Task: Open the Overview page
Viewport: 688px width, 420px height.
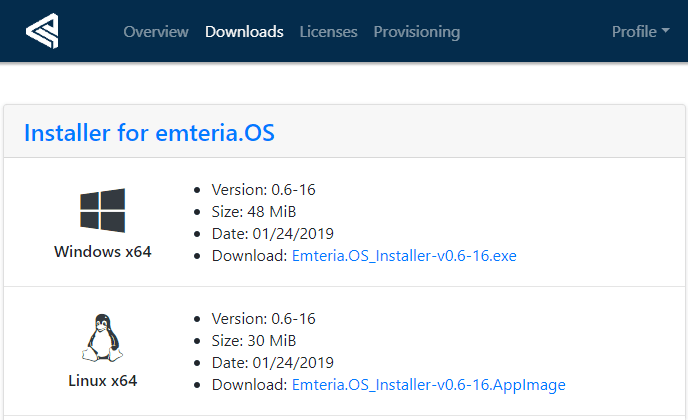Action: pyautogui.click(x=156, y=32)
